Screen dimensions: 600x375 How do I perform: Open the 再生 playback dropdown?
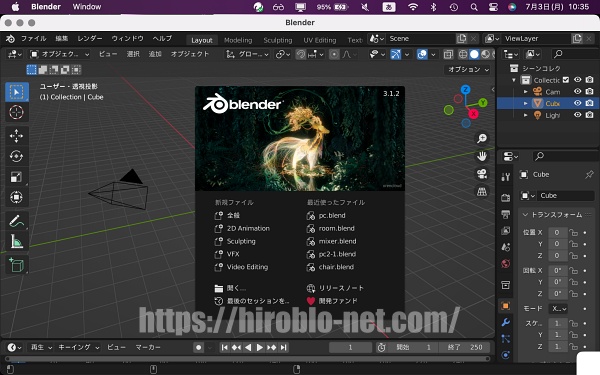pyautogui.click(x=41, y=347)
